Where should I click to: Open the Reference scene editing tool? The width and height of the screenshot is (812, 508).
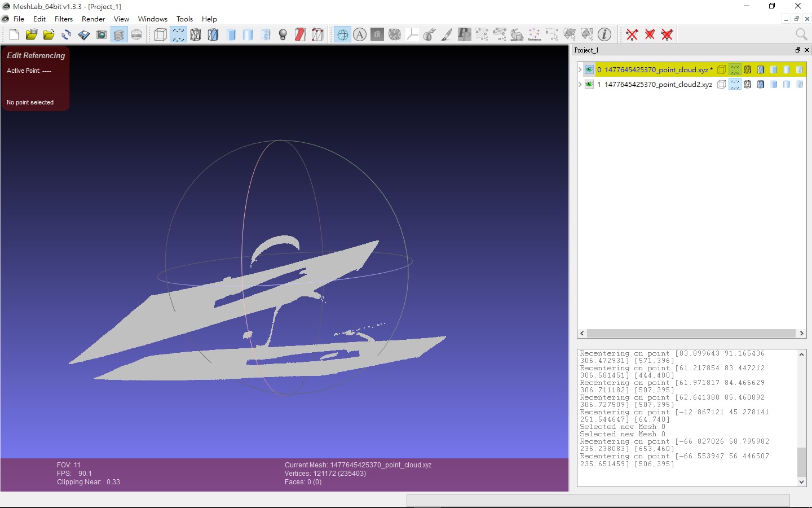pyautogui.click(x=534, y=35)
